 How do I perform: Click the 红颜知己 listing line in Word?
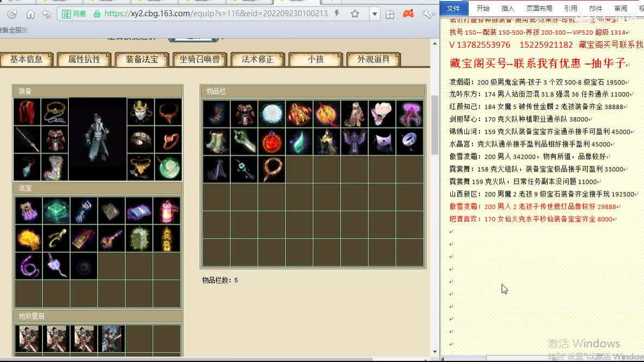(x=537, y=107)
